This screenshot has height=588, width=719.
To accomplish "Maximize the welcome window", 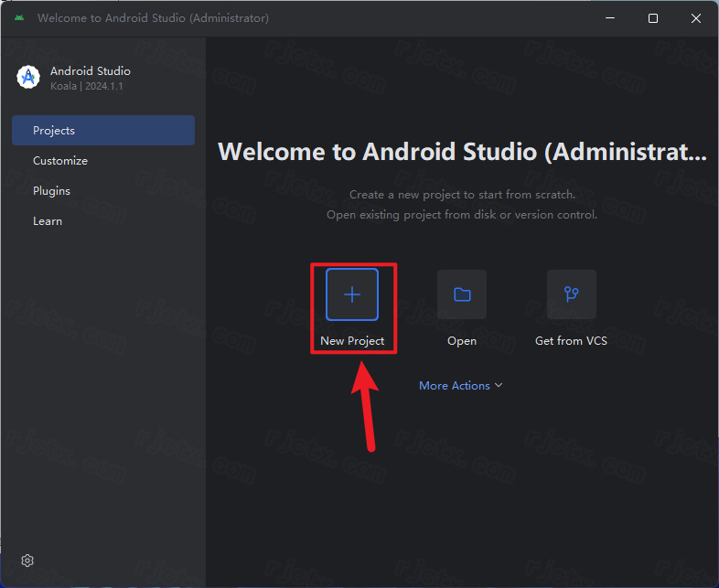I will (x=653, y=18).
